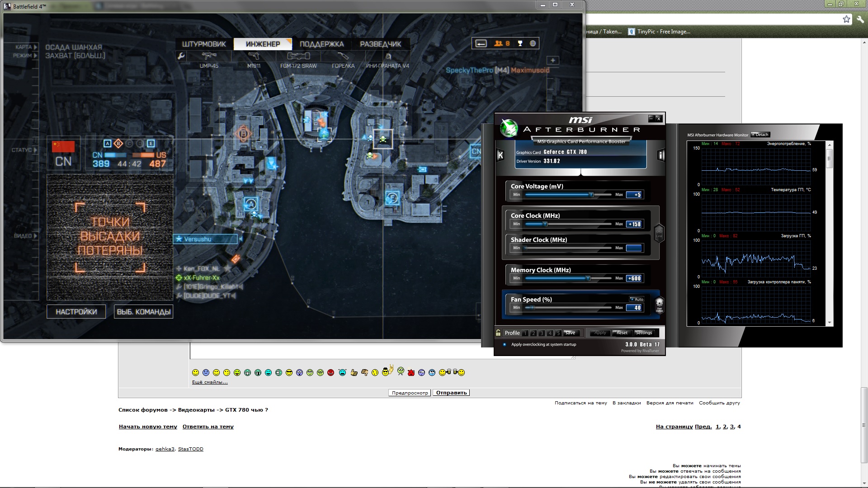Click the hardware monitor scrollbar down arrow

point(829,323)
